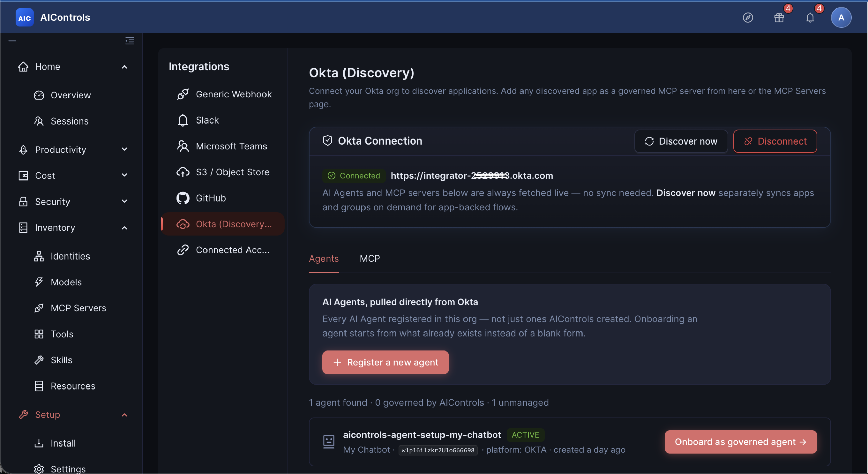The image size is (868, 474).
Task: Click the GitHub octocat icon
Action: pos(183,198)
